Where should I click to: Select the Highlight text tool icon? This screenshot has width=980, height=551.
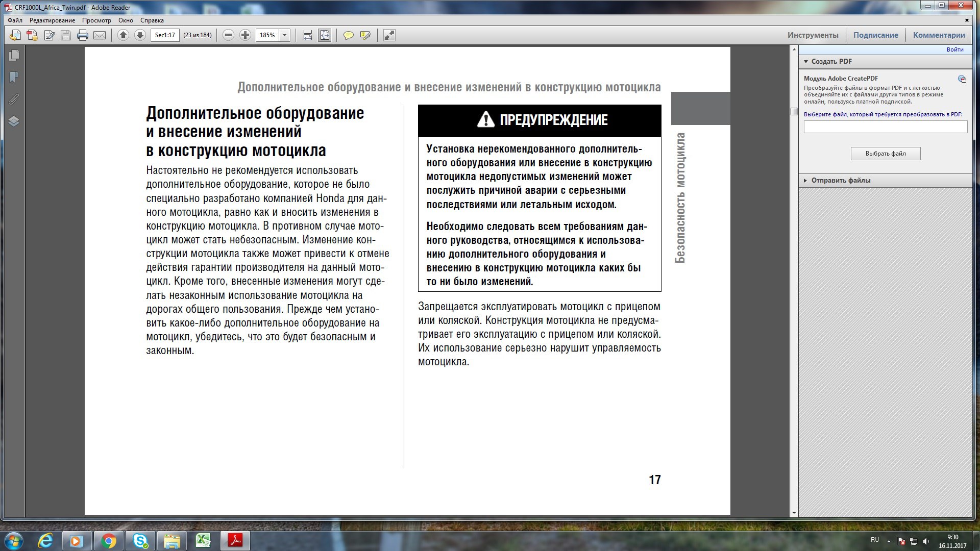click(x=365, y=35)
